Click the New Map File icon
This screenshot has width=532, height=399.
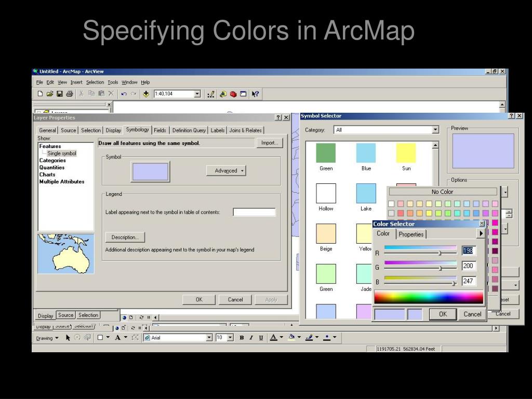(x=40, y=94)
